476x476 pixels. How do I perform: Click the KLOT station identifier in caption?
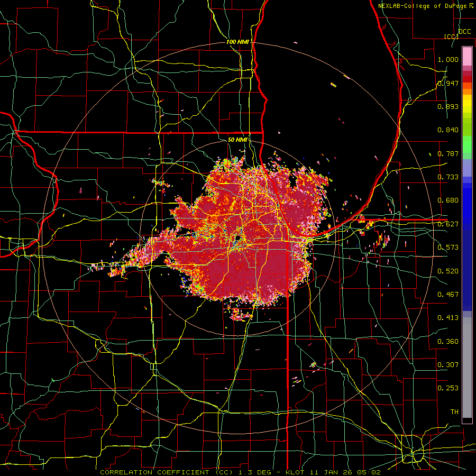(296, 472)
